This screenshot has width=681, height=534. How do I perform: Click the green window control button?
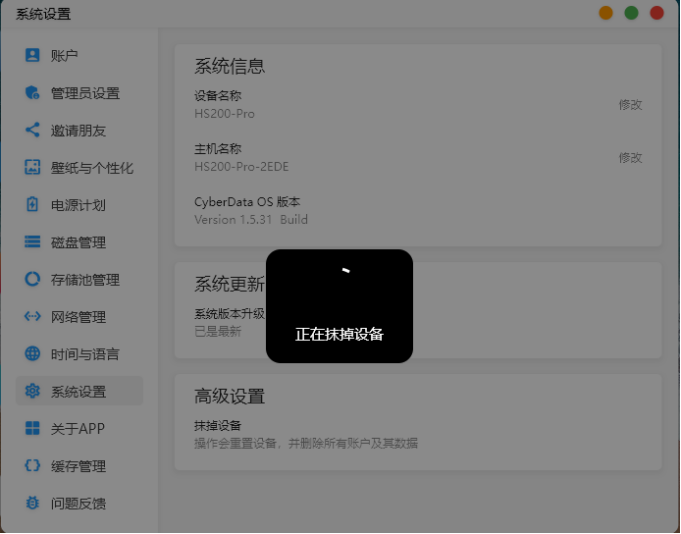[632, 13]
